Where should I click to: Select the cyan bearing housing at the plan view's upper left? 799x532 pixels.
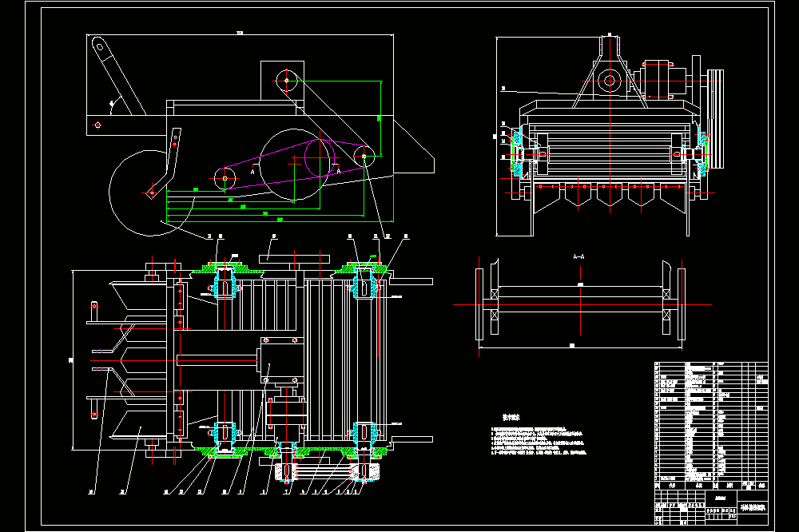click(225, 282)
